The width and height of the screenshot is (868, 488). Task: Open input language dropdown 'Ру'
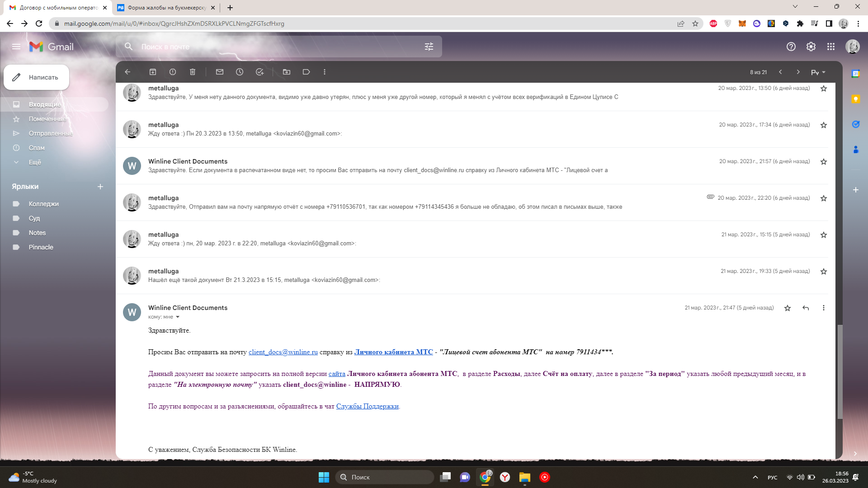coord(818,72)
